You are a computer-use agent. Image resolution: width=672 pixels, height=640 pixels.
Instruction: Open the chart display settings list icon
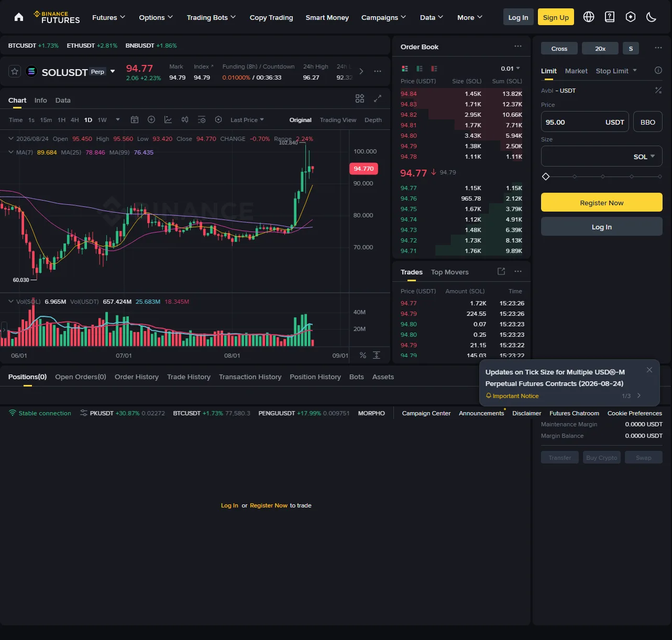click(202, 120)
